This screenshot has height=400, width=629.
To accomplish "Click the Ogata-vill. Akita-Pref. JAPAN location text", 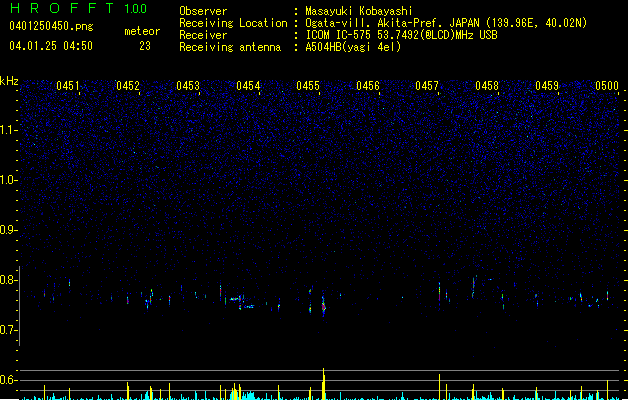I will [x=446, y=23].
